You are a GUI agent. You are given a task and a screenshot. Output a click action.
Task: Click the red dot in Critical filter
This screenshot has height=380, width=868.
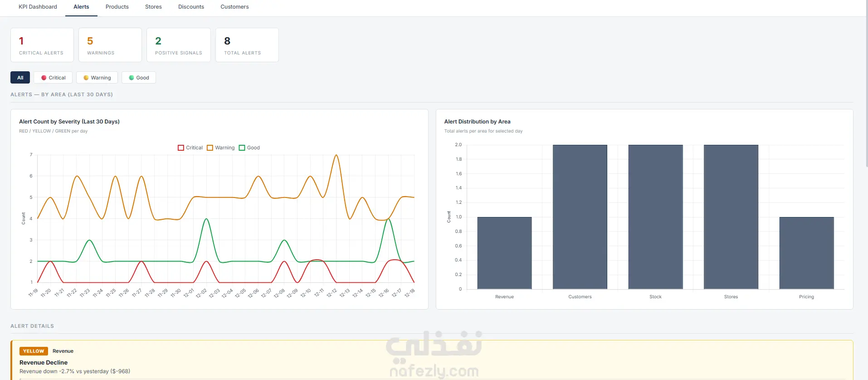click(x=44, y=78)
